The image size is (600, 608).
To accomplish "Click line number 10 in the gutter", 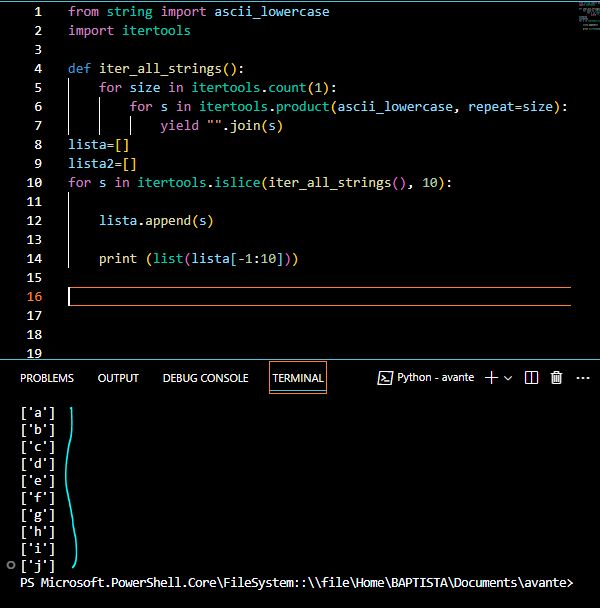I will coord(34,183).
